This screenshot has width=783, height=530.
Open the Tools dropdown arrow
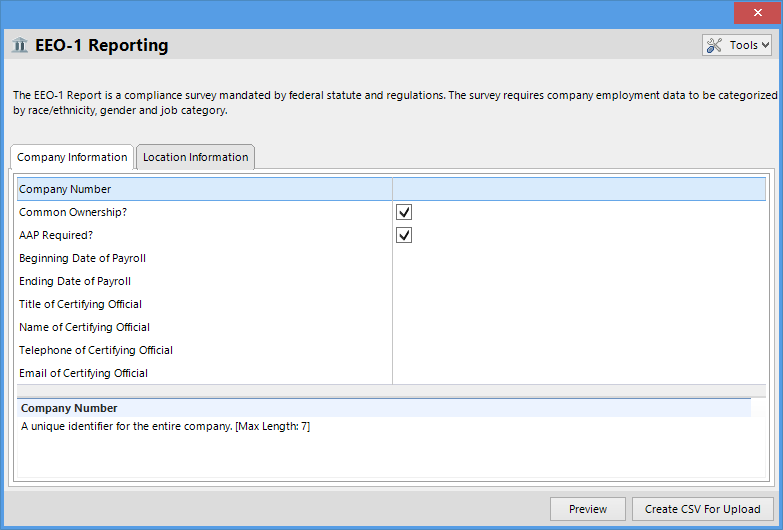(x=765, y=45)
